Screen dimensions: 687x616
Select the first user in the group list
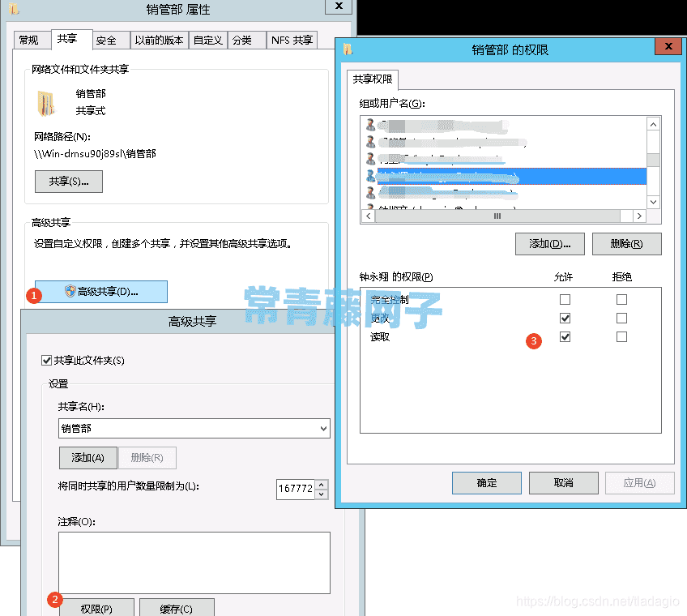504,126
